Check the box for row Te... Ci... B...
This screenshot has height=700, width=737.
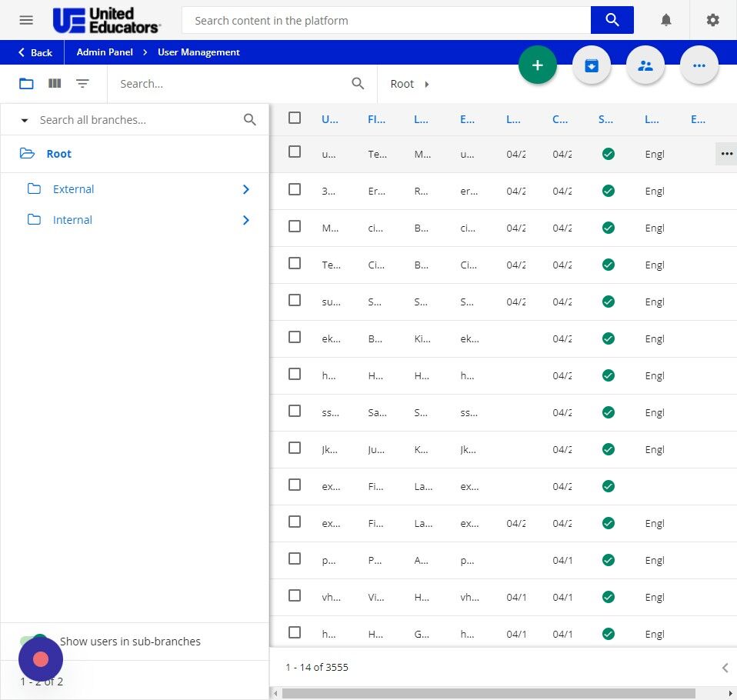pyautogui.click(x=294, y=263)
